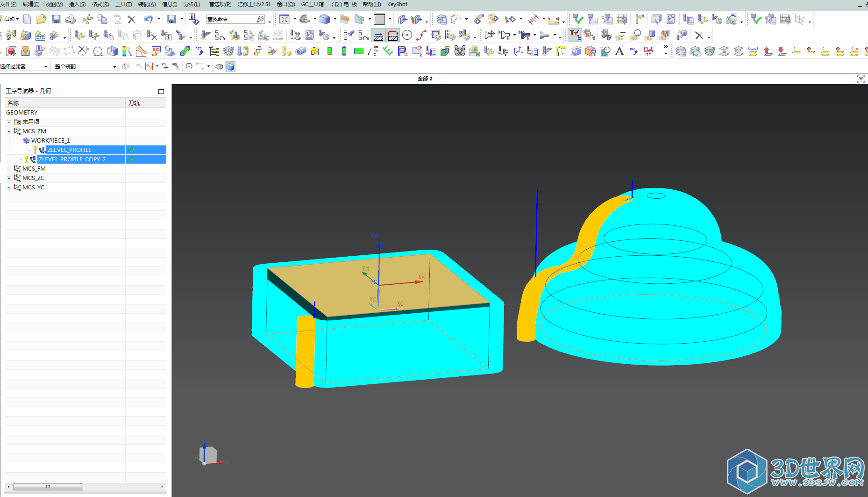
Task: Toggle the gray cube icon in selection bar
Action: pyautogui.click(x=219, y=66)
